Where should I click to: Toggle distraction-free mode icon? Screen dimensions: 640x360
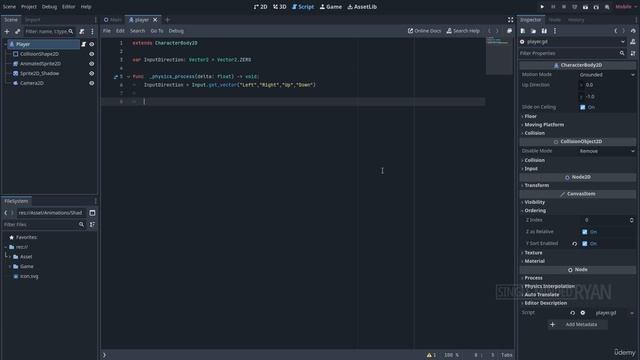[510, 20]
